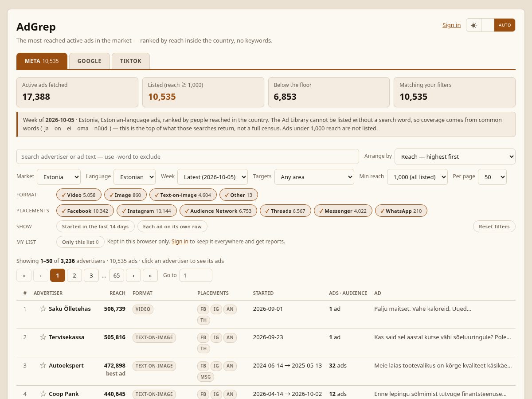532x399 pixels.
Task: Open Autoekspert advertiser row
Action: click(266, 371)
